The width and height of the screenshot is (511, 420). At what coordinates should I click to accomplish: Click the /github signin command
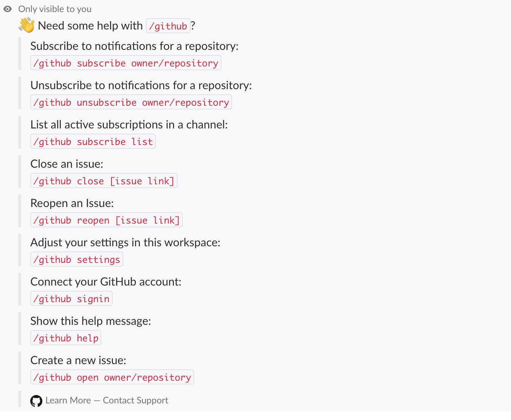tap(71, 299)
